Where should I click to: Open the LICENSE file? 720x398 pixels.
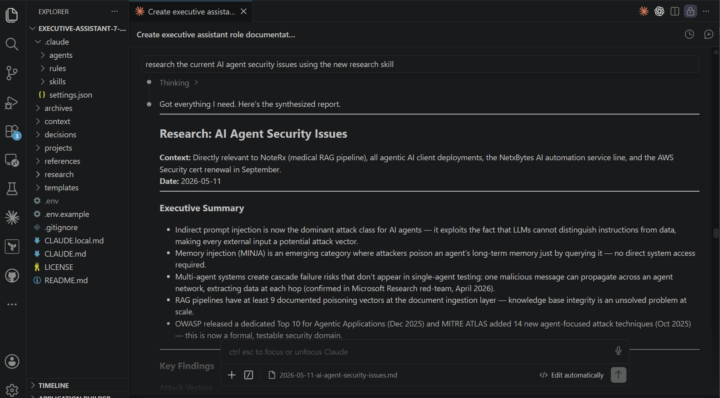pos(77,267)
